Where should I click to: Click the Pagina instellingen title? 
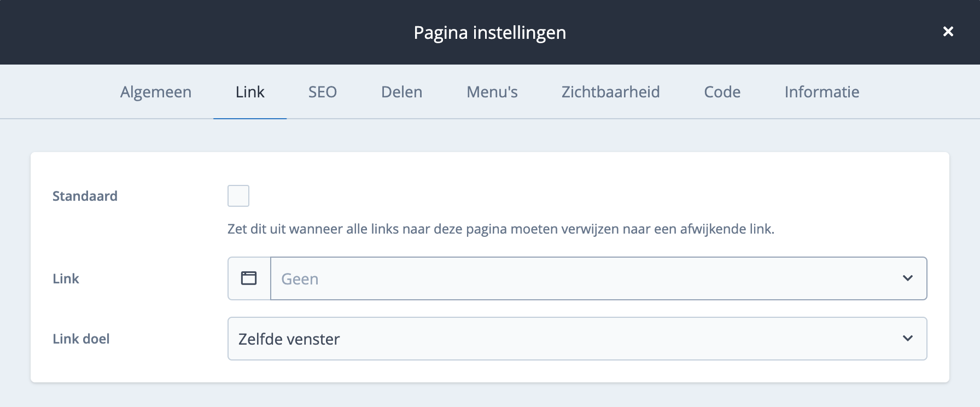tap(489, 32)
